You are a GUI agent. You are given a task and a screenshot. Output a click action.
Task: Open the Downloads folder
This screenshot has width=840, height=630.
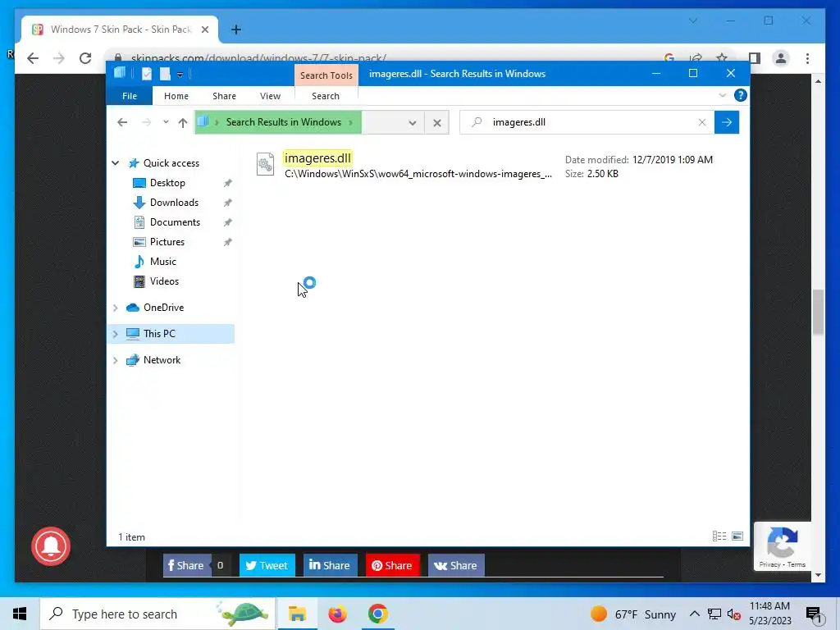point(174,203)
